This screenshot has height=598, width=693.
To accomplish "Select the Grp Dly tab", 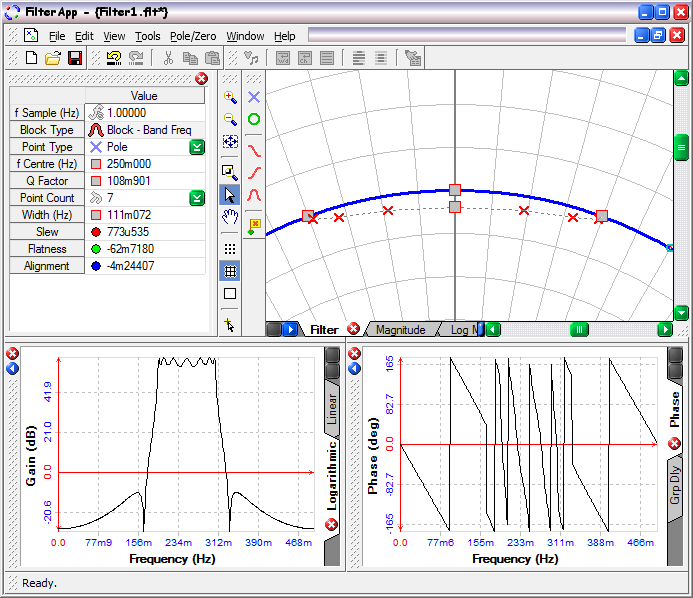I will click(x=674, y=486).
